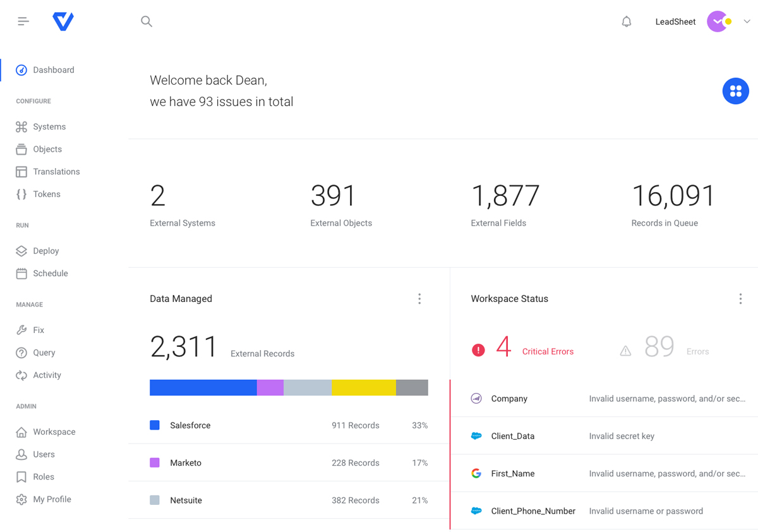The width and height of the screenshot is (758, 532).
Task: Go to the Tokens page
Action: [x=46, y=194]
